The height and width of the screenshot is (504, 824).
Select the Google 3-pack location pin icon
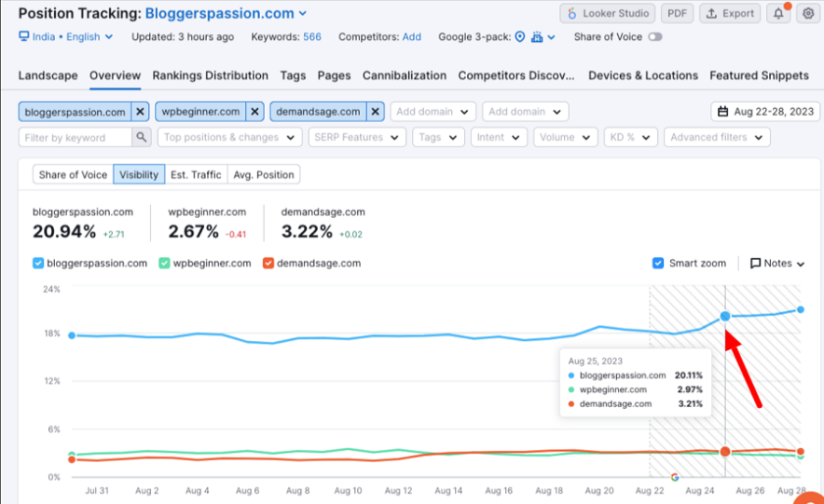[520, 36]
